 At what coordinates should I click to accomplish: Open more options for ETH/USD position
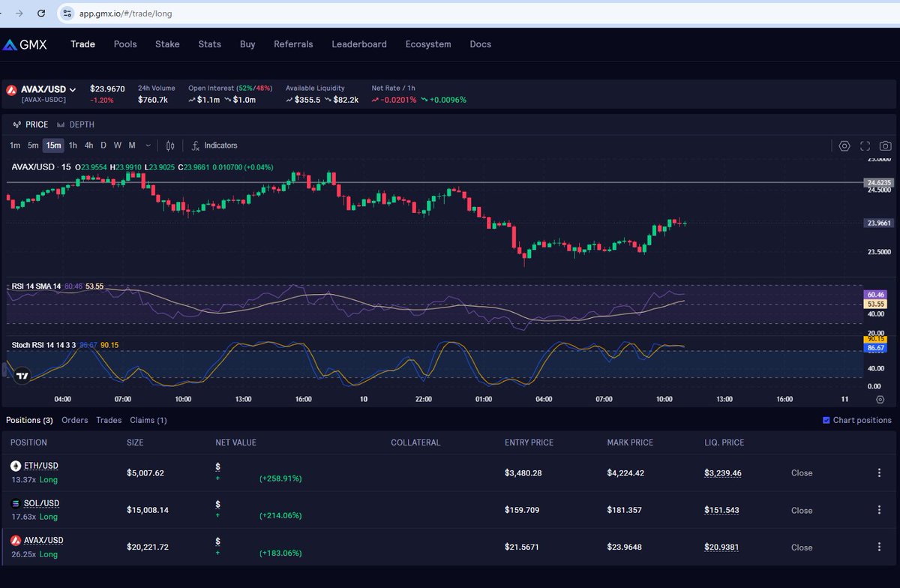(879, 473)
